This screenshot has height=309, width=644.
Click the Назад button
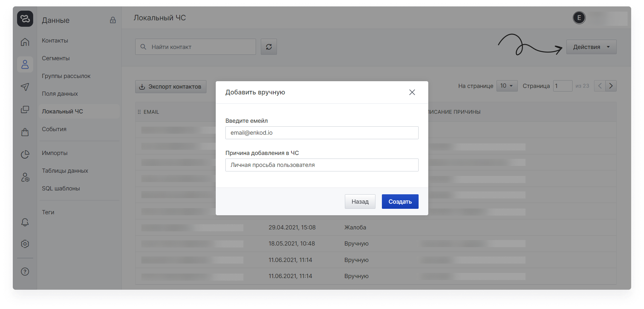(x=360, y=202)
